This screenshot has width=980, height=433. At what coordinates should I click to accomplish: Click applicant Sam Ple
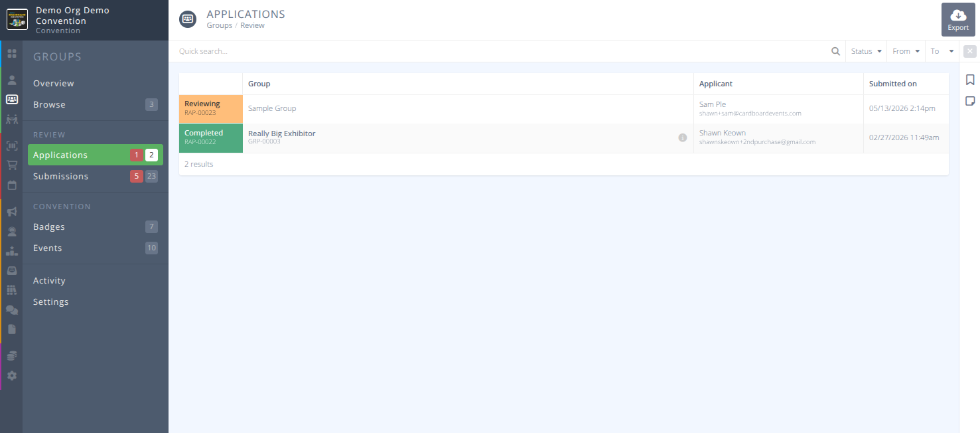(713, 104)
